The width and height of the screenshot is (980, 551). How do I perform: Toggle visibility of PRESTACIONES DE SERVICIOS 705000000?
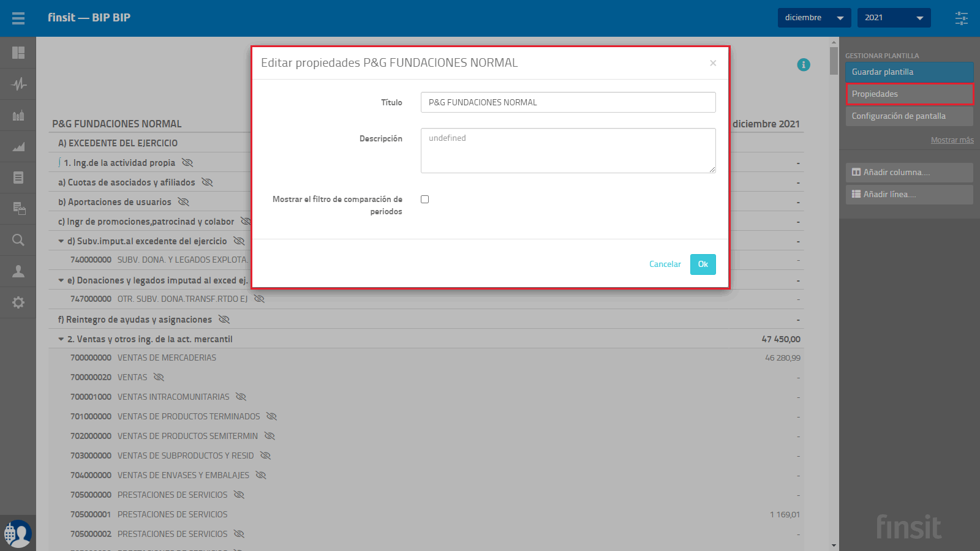pos(239,495)
